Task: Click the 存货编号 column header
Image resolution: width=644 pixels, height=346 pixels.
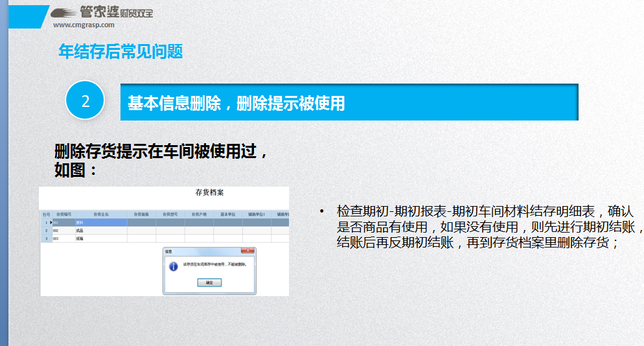Action: click(63, 214)
